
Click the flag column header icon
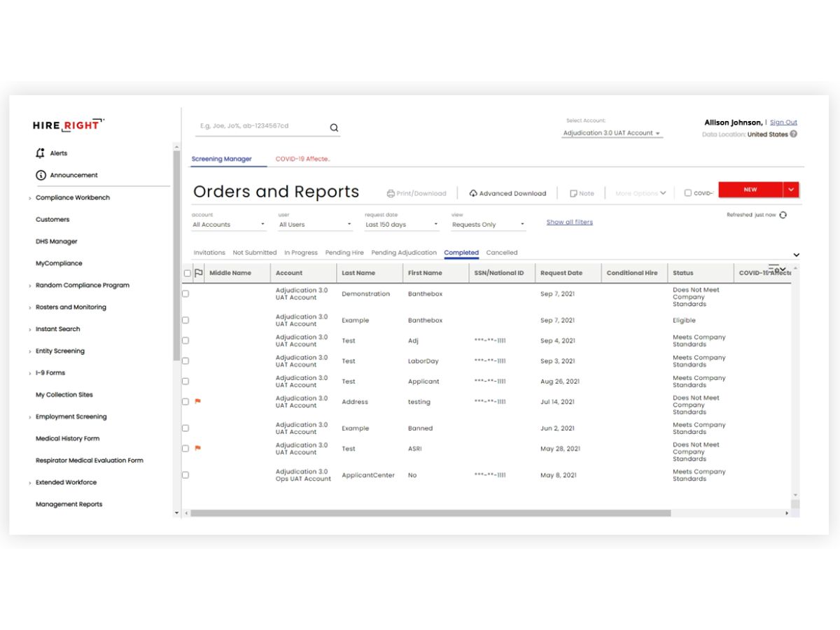[x=198, y=273]
